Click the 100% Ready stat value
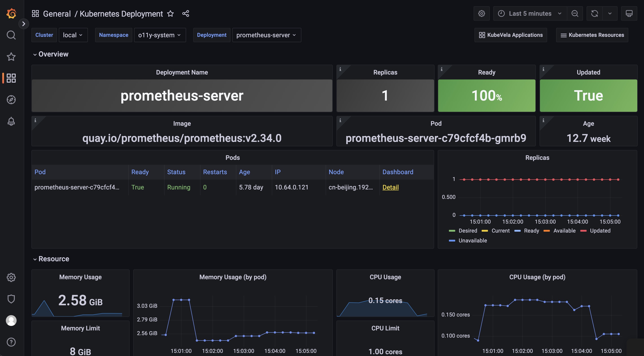The height and width of the screenshot is (356, 644). [487, 96]
